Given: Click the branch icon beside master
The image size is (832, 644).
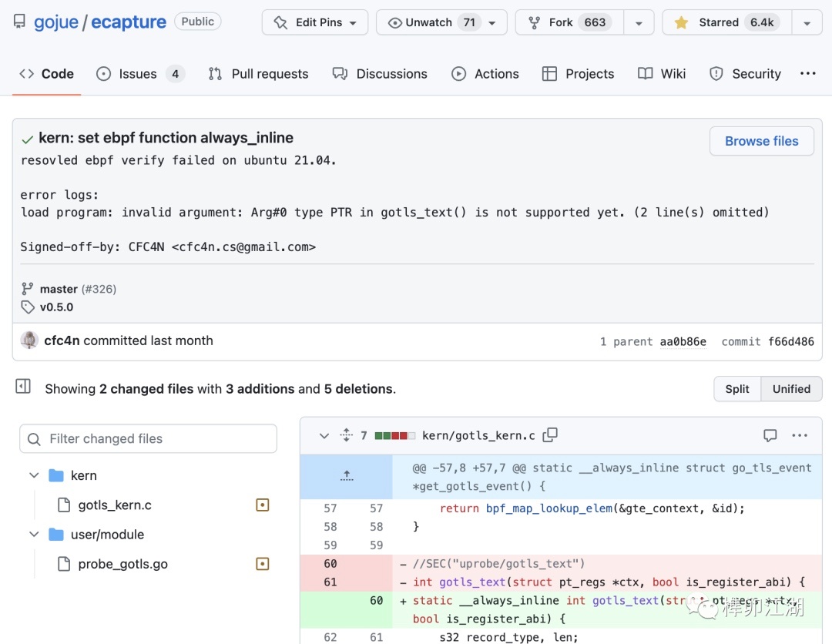Looking at the screenshot, I should click(27, 289).
